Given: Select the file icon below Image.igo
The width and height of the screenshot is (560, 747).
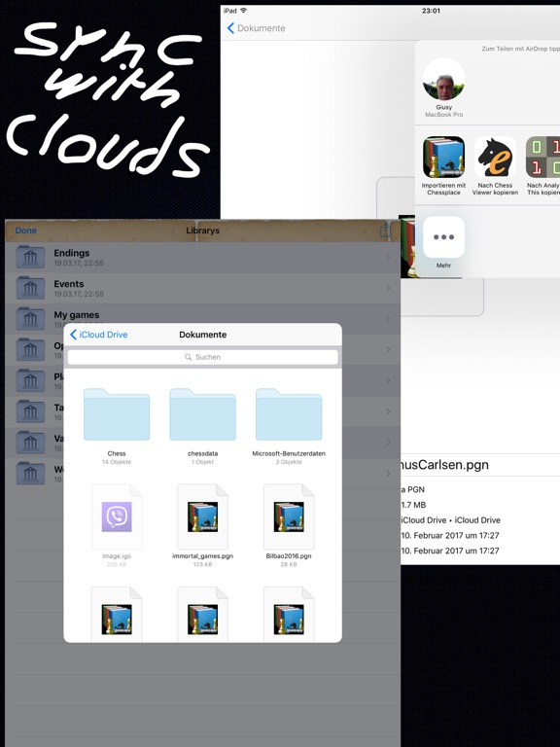Looking at the screenshot, I should [x=117, y=615].
